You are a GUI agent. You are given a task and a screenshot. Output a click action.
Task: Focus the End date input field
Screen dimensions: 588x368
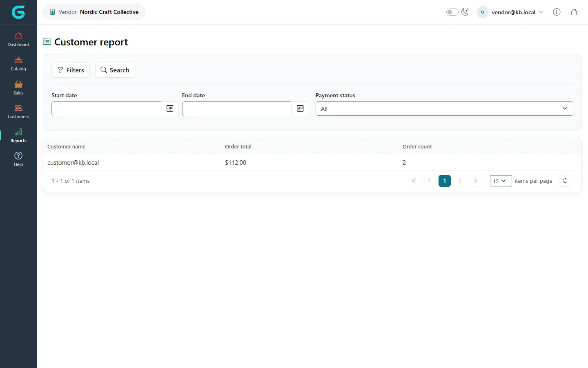pyautogui.click(x=237, y=109)
